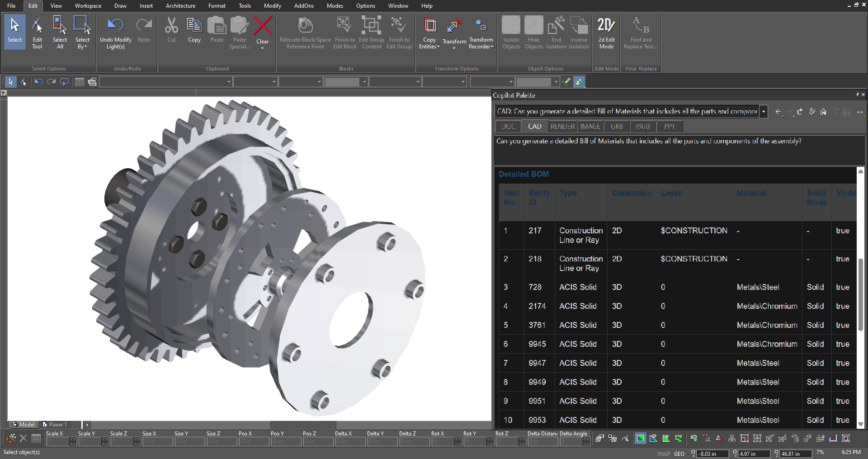The height and width of the screenshot is (459, 868).
Task: Open the Workspace menu
Action: (88, 6)
